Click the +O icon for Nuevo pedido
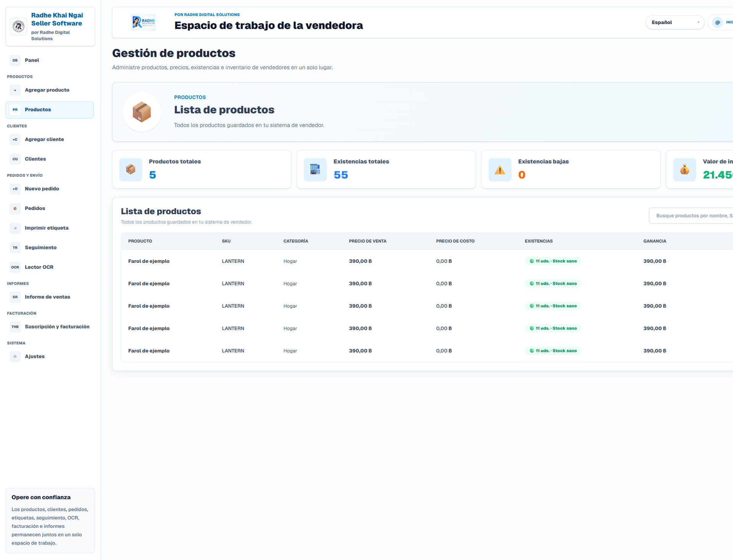The height and width of the screenshot is (560, 733). [15, 189]
